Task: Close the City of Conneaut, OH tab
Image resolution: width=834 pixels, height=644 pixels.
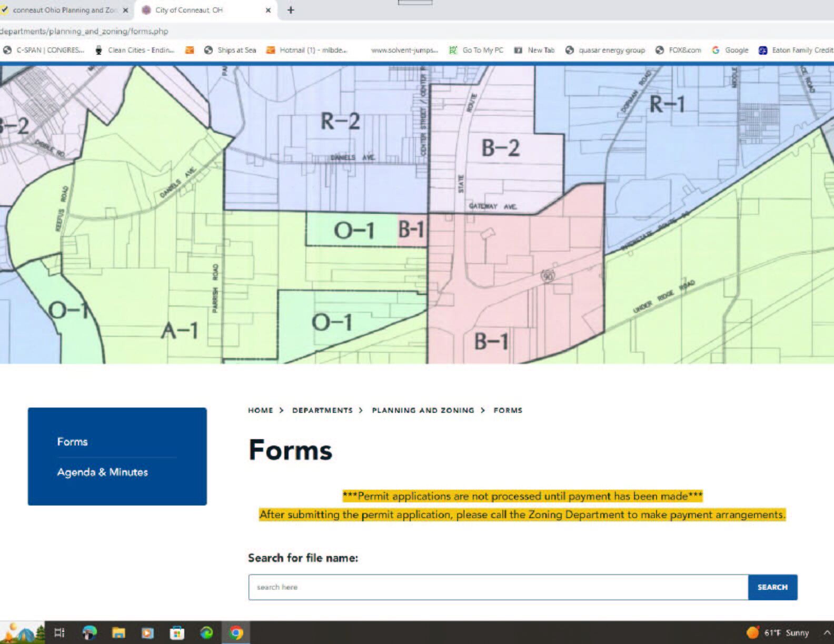Action: [268, 10]
